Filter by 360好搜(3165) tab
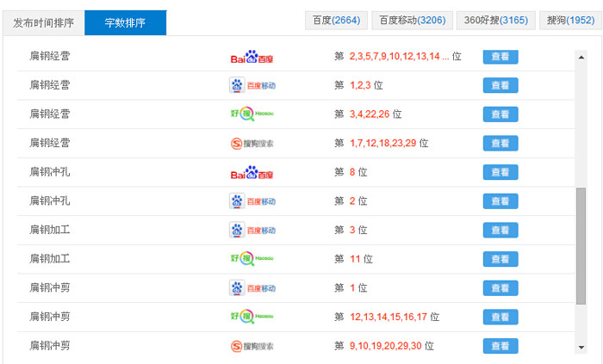603x364 pixels. (495, 21)
